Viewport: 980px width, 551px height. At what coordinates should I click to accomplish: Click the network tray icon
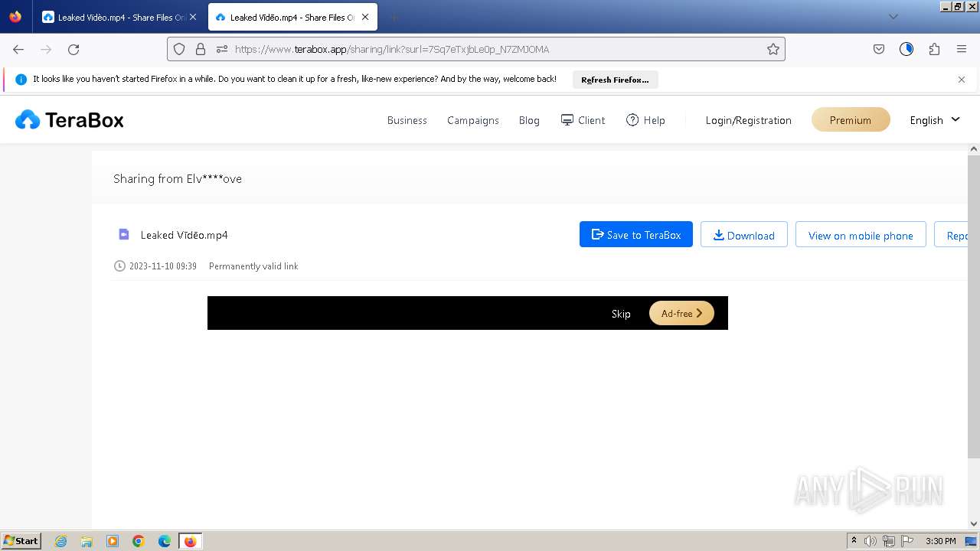coord(889,541)
